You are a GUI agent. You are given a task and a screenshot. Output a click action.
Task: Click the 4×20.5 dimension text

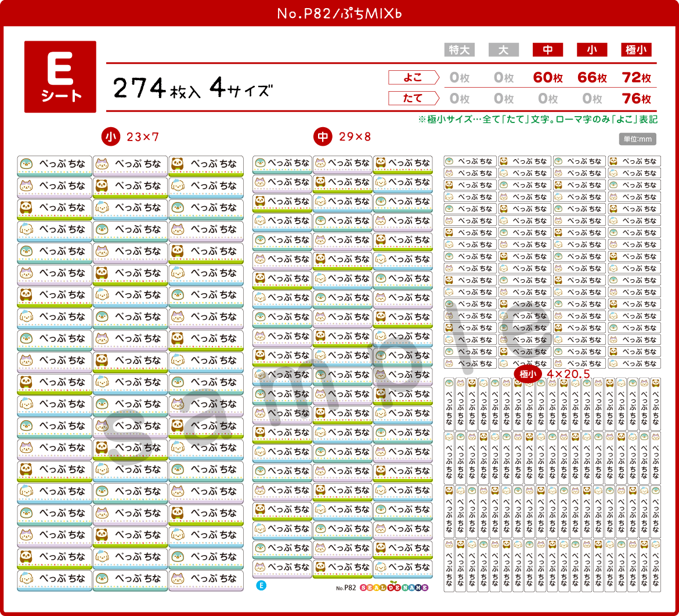coord(568,374)
